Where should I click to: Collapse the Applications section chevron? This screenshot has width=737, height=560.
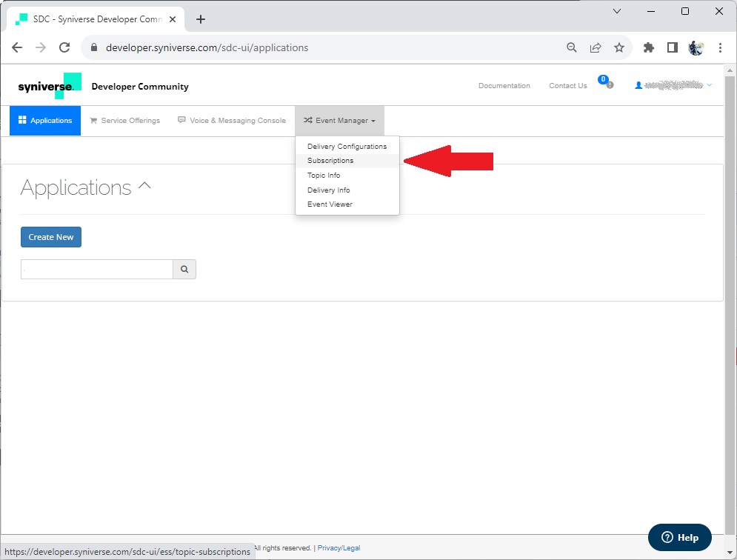[x=144, y=185]
